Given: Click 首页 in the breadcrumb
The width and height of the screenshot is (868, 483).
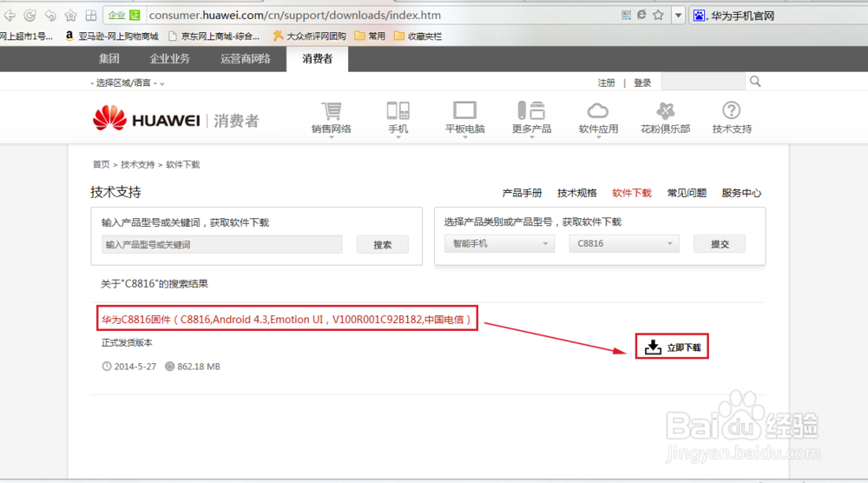Looking at the screenshot, I should click(x=101, y=164).
